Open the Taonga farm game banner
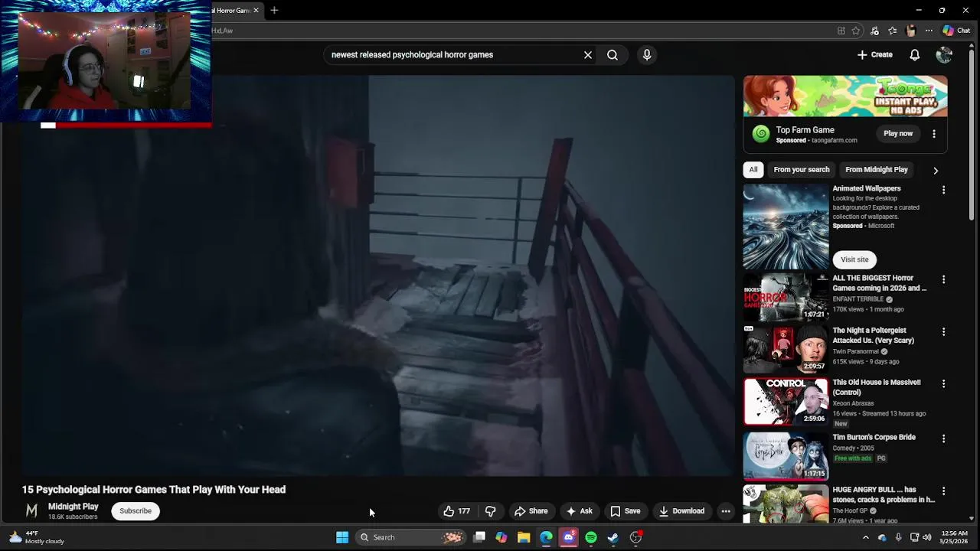Screen dimensions: 980x551 point(845,96)
